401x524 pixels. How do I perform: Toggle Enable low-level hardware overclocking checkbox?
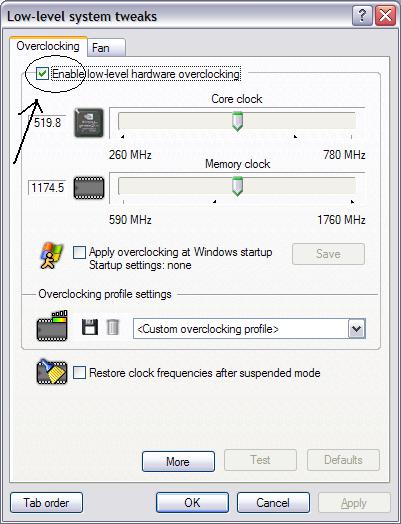(x=42, y=74)
